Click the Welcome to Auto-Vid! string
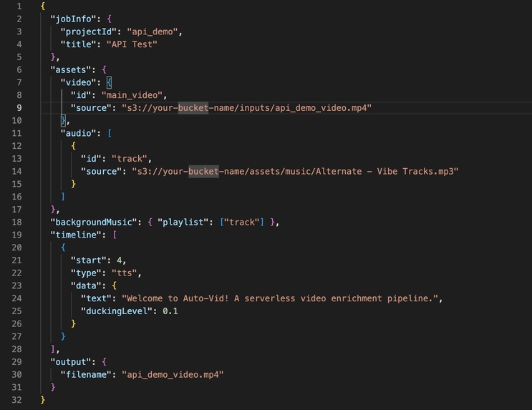 [x=280, y=298]
